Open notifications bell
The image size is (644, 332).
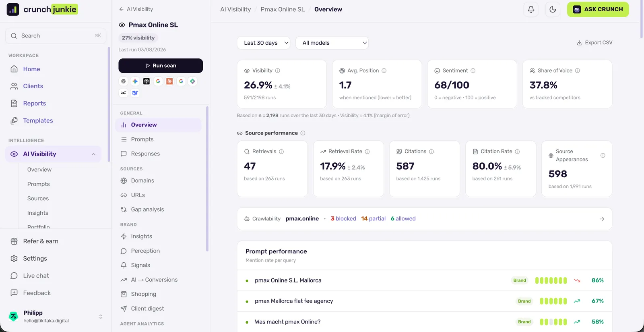point(531,9)
